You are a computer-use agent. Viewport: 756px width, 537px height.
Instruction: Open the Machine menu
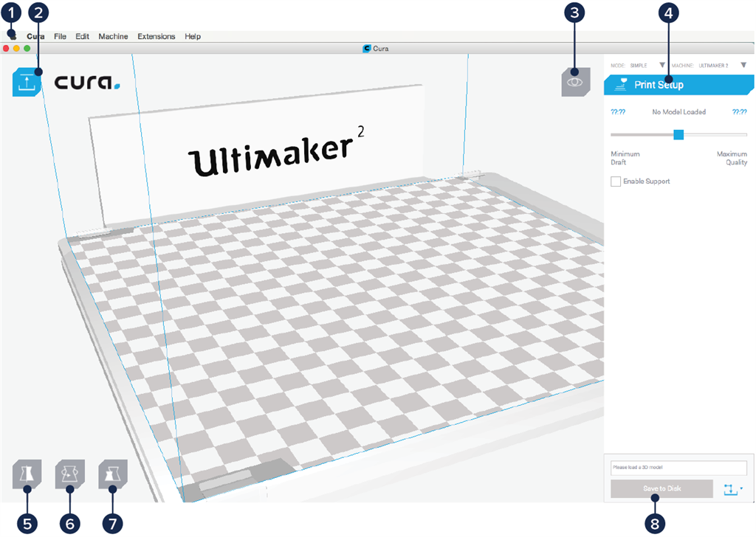tap(113, 36)
